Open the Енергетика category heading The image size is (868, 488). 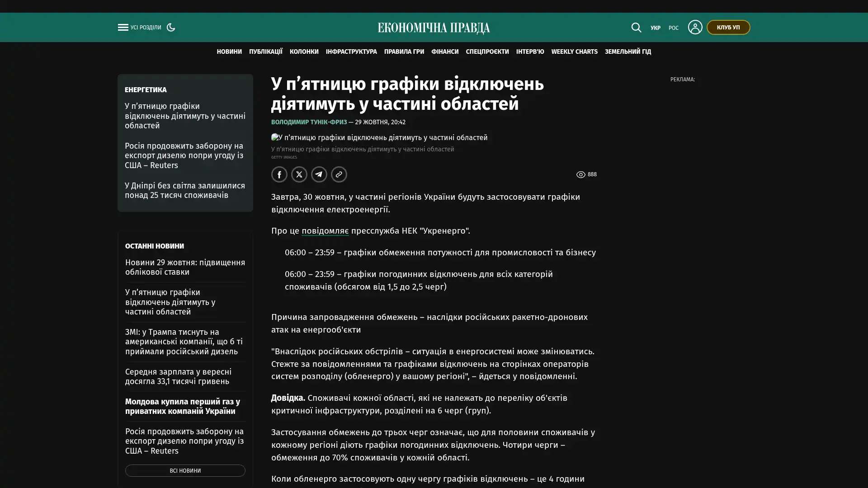pyautogui.click(x=146, y=90)
